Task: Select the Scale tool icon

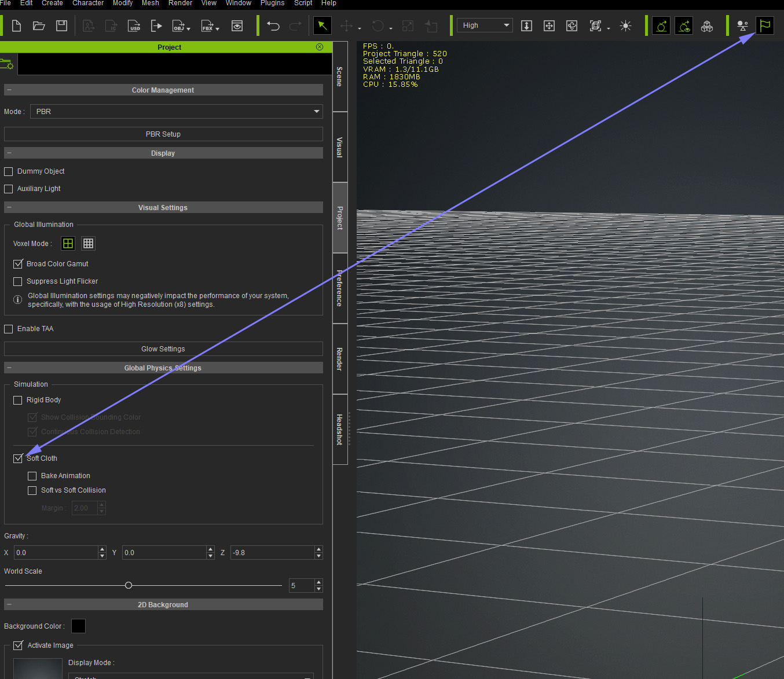Action: coord(408,26)
